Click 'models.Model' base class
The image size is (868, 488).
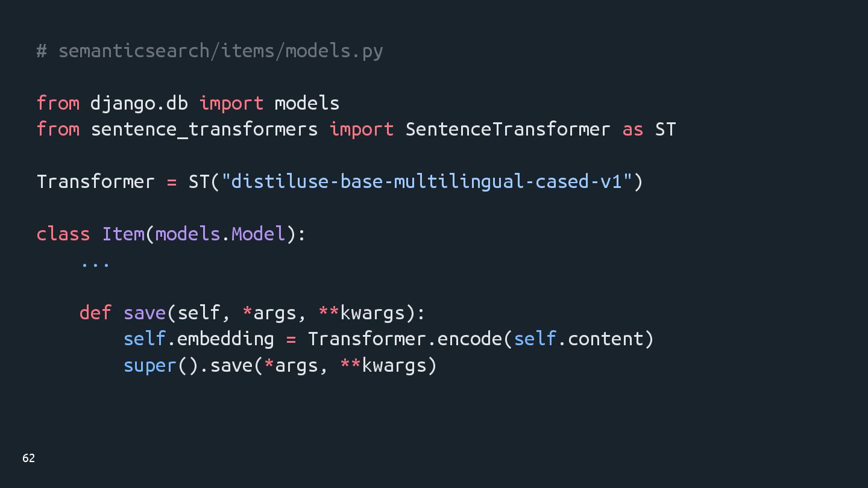coord(220,234)
